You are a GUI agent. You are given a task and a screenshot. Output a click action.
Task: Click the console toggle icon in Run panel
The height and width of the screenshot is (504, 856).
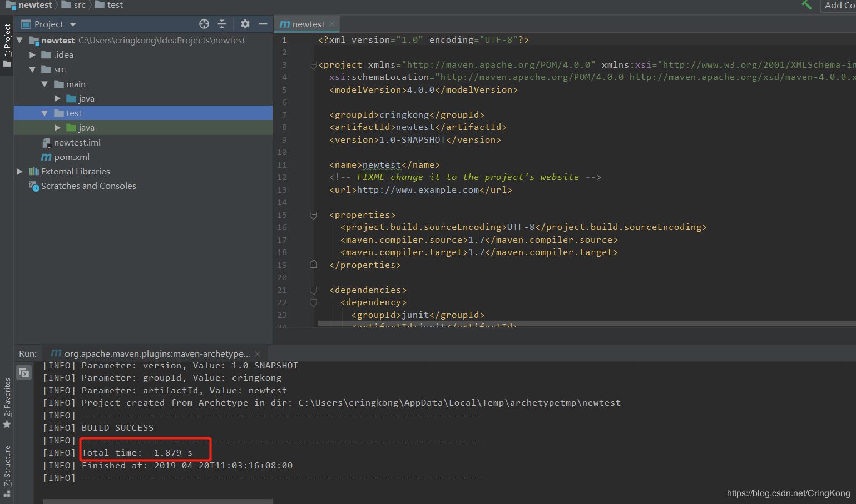pos(24,372)
